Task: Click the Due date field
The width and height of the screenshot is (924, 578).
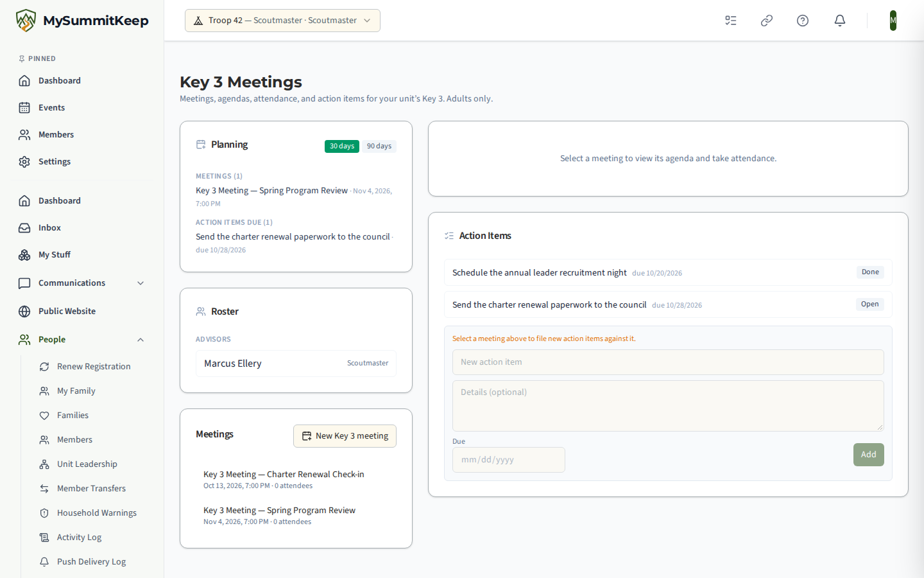Action: pos(509,460)
